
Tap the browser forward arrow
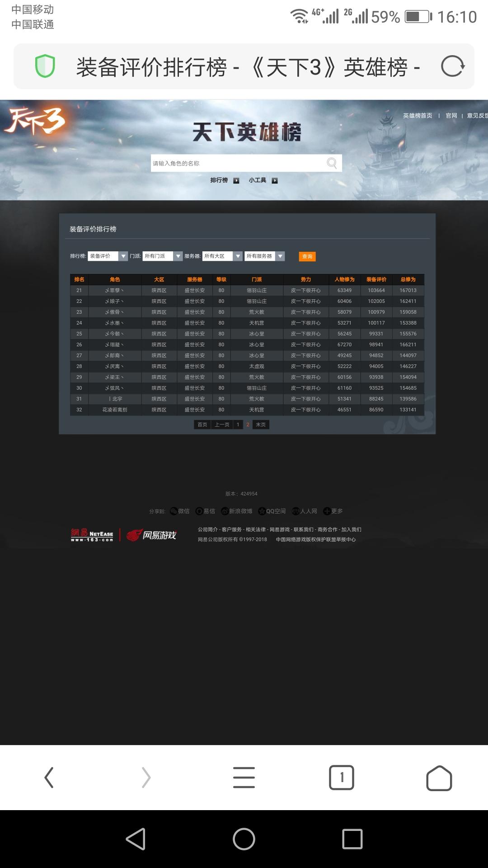point(146,778)
